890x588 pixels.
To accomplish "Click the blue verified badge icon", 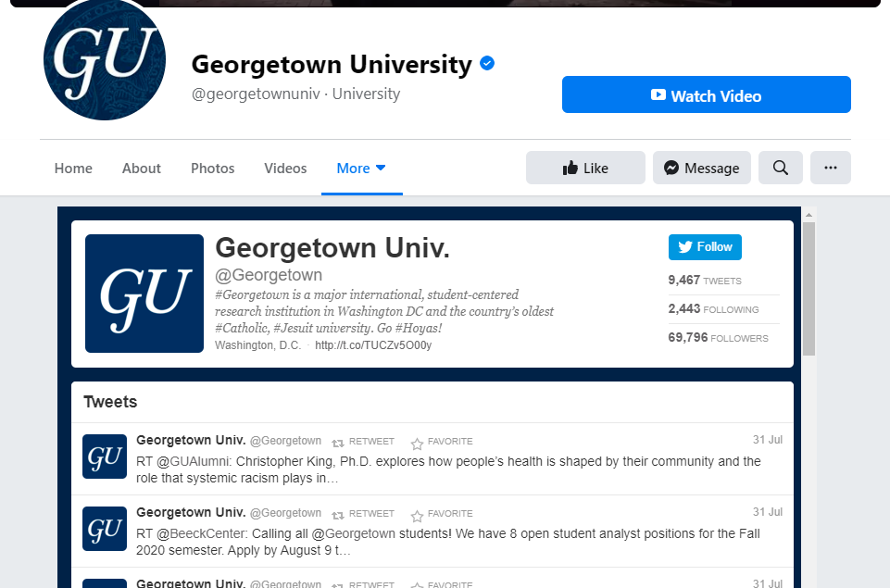I will 487,63.
